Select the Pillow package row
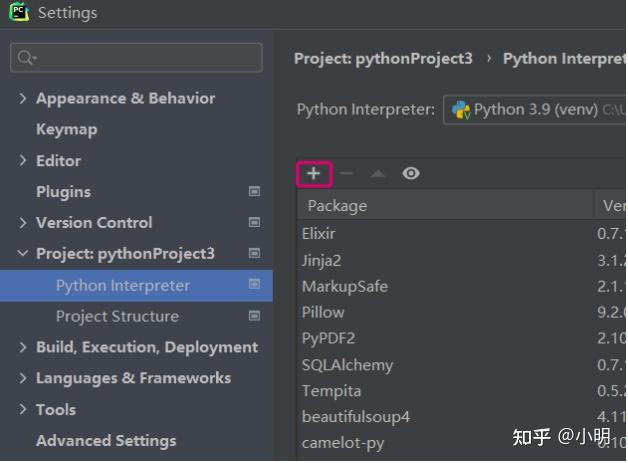The height and width of the screenshot is (463, 628). click(x=323, y=312)
